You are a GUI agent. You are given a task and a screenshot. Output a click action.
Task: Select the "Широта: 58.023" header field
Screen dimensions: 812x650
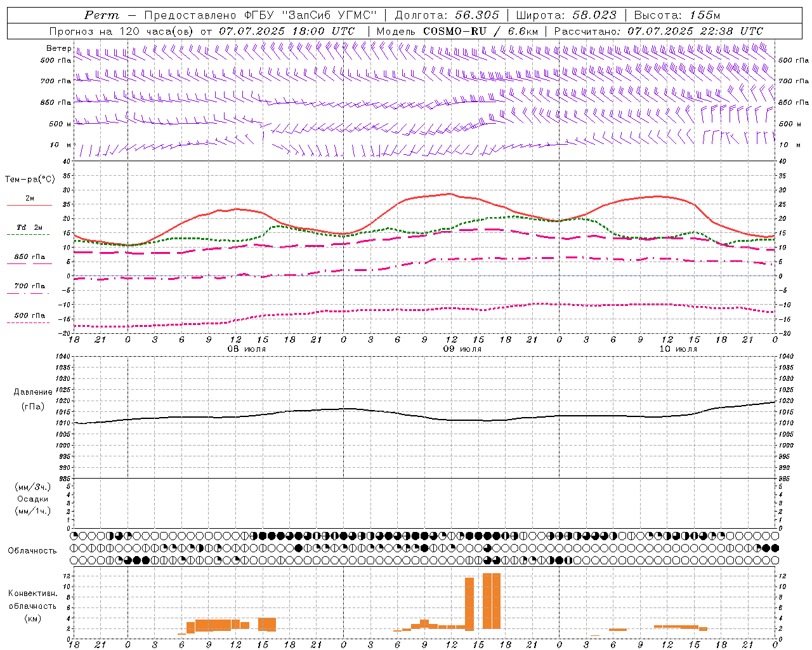566,15
